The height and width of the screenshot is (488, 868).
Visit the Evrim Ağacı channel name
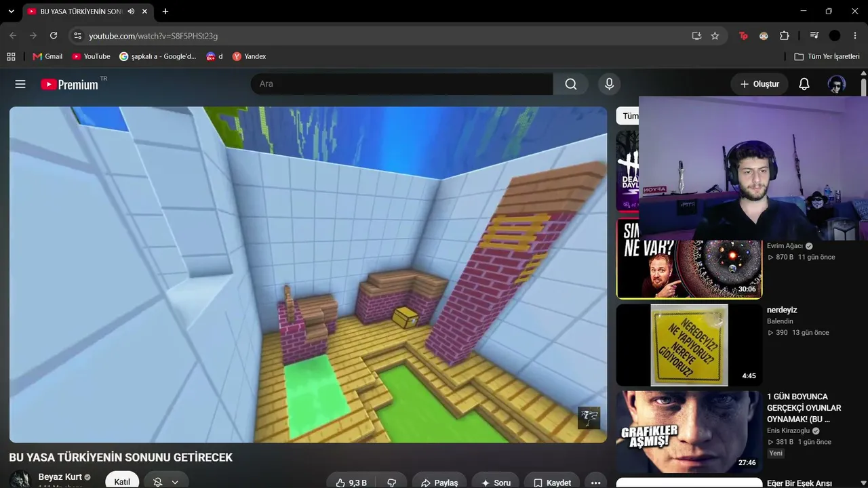(785, 246)
